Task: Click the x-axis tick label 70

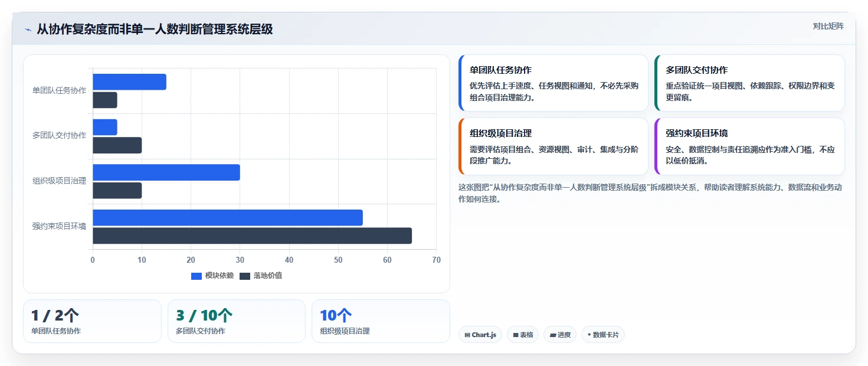Action: [436, 260]
